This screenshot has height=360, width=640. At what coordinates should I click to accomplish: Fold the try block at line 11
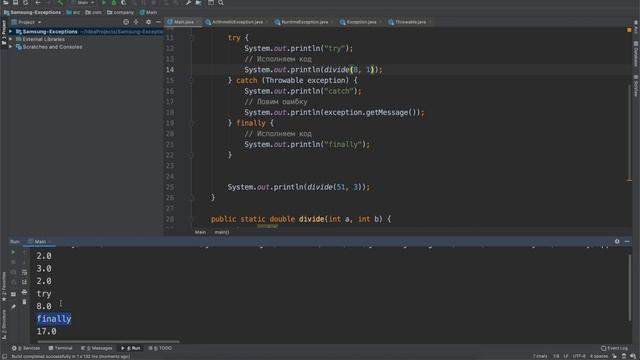coord(191,38)
